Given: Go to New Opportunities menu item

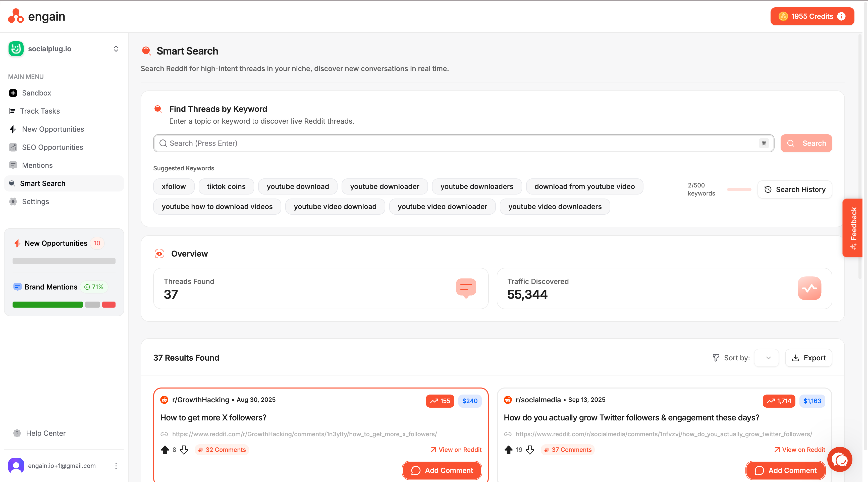Looking at the screenshot, I should (x=64, y=129).
